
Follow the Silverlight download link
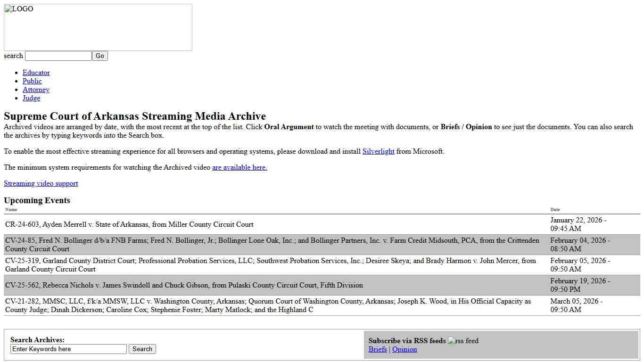click(x=378, y=151)
